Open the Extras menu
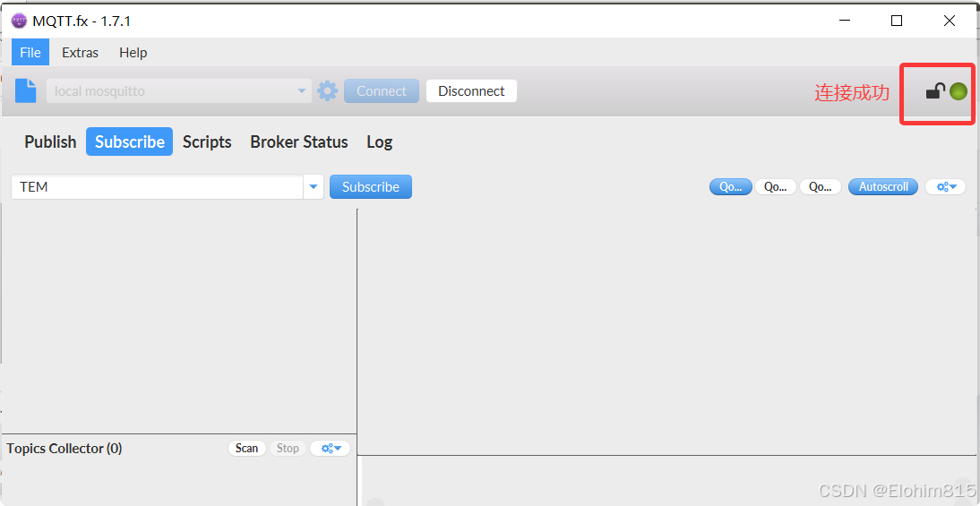980x506 pixels. point(80,53)
